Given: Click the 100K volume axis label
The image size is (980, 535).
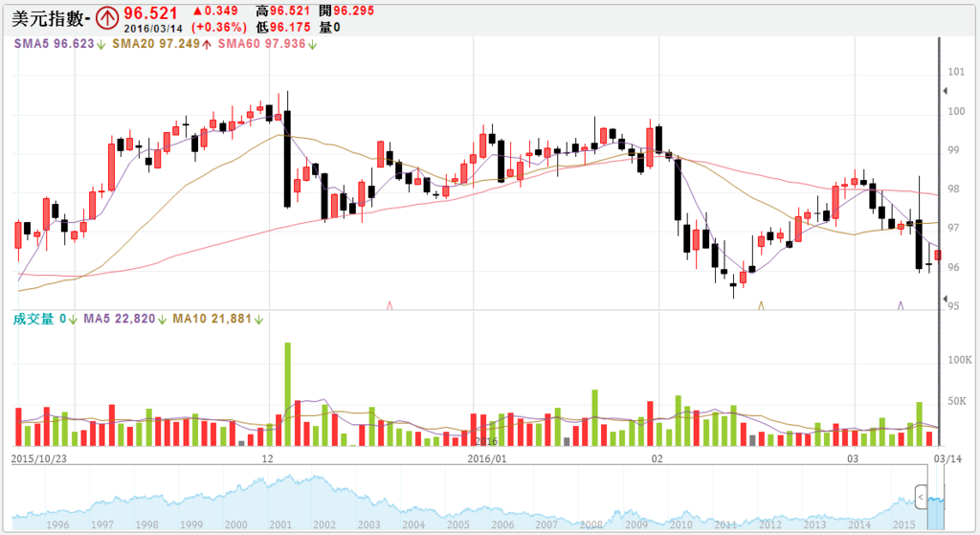Looking at the screenshot, I should [959, 360].
